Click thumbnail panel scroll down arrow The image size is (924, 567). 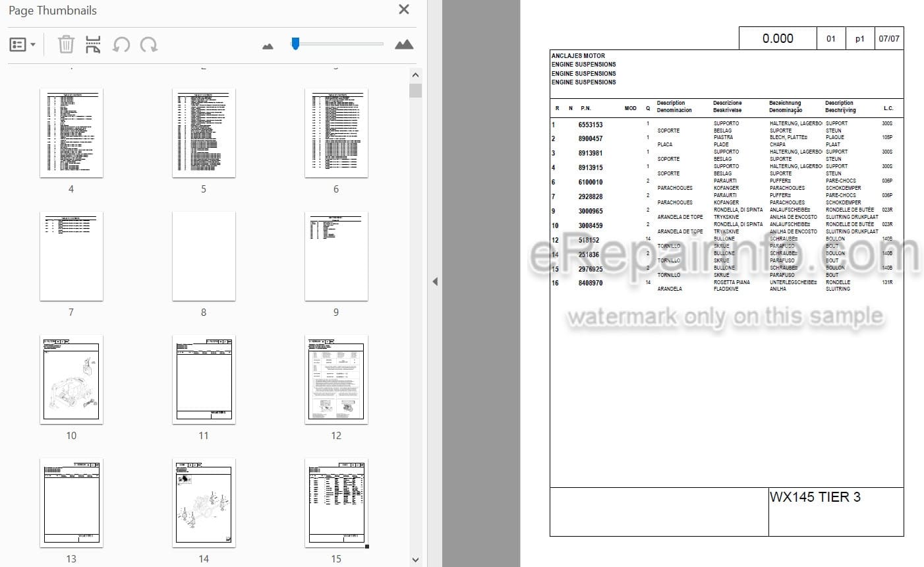pyautogui.click(x=415, y=560)
